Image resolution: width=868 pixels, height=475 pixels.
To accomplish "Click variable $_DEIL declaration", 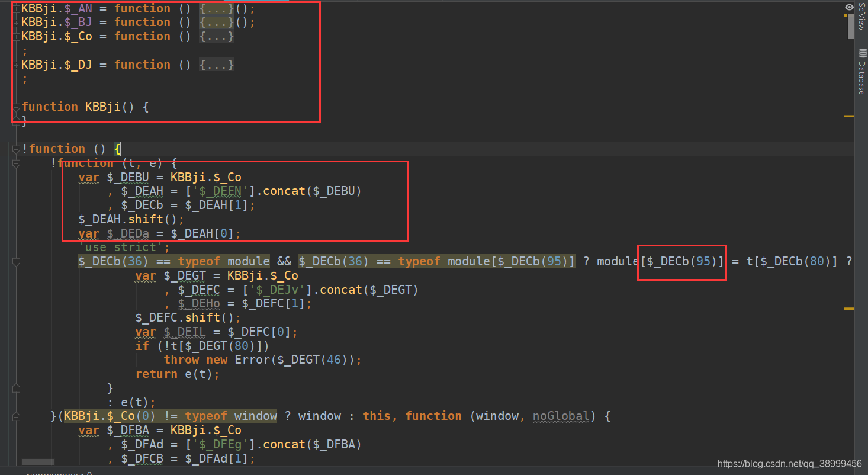I will [x=184, y=332].
